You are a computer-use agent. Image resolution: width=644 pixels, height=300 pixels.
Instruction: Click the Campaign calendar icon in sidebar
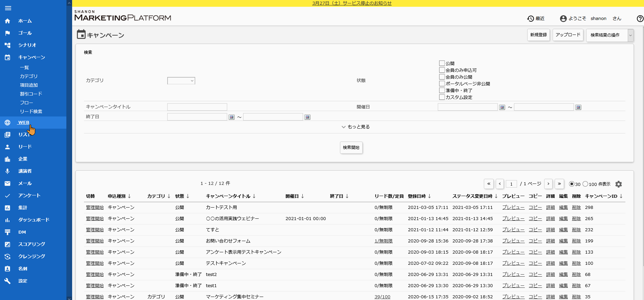click(7, 57)
